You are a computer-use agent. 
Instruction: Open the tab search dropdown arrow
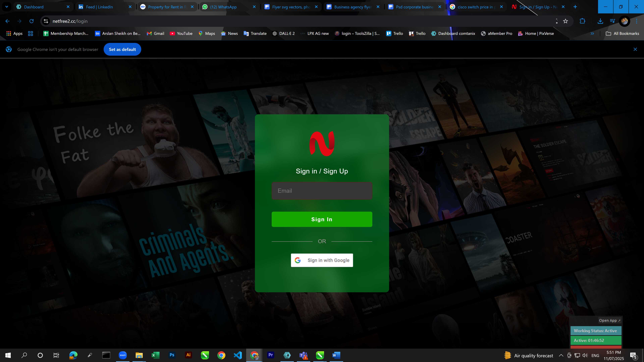[7, 7]
